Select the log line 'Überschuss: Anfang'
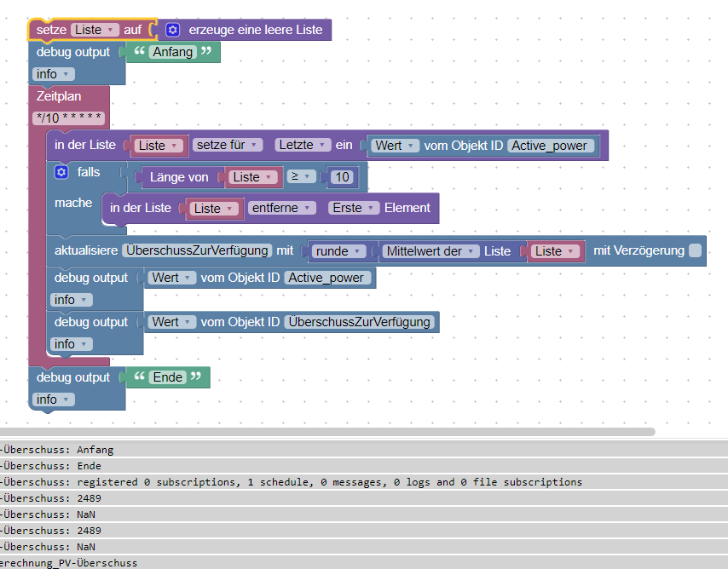Image resolution: width=728 pixels, height=569 pixels. (x=364, y=450)
